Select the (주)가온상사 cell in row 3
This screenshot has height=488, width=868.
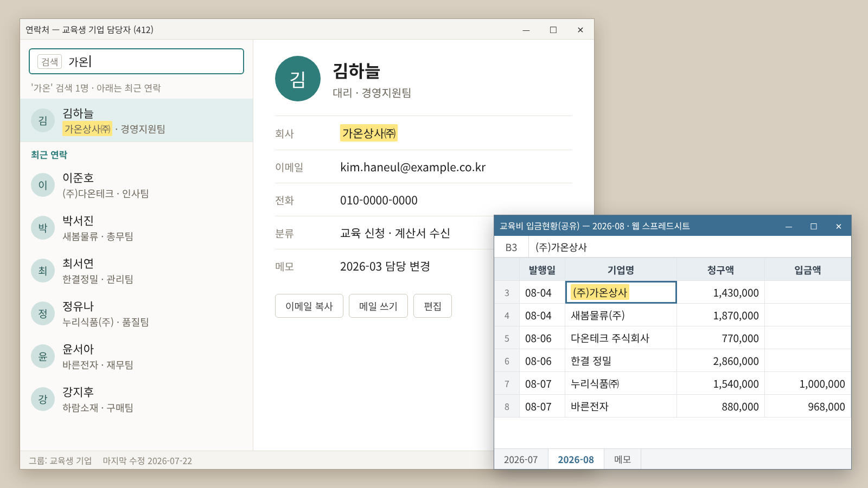[x=621, y=292]
